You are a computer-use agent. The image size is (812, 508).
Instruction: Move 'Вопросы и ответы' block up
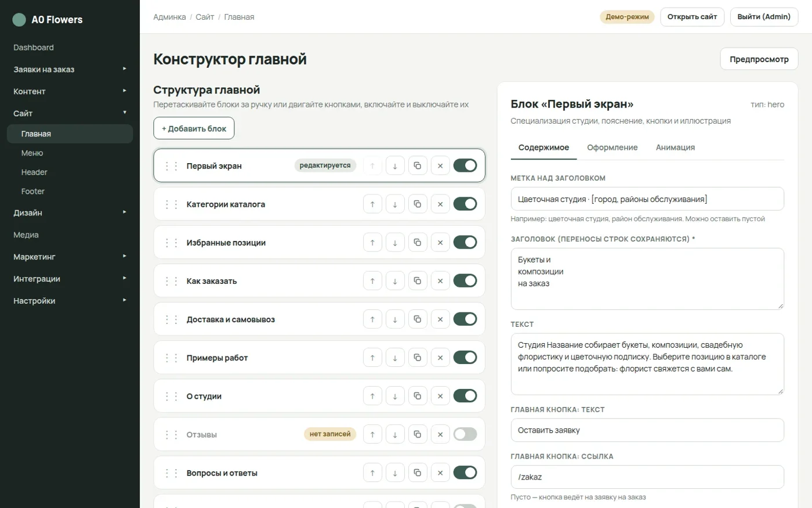click(x=372, y=473)
